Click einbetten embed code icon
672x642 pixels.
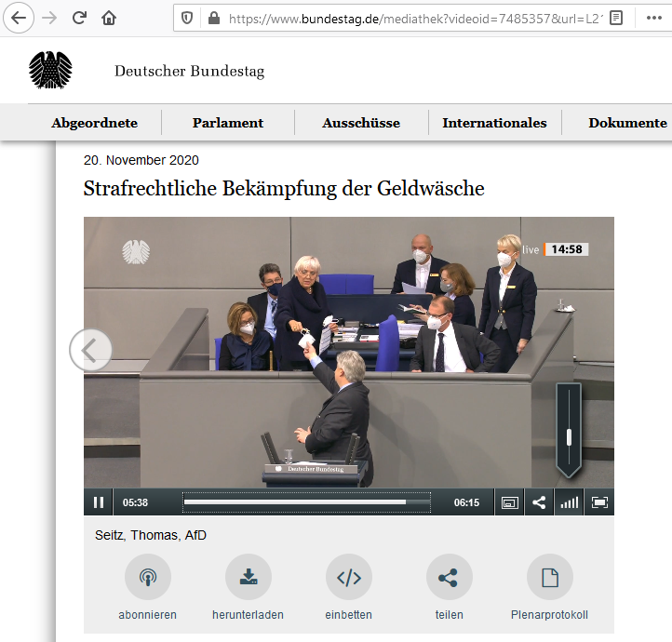click(349, 577)
